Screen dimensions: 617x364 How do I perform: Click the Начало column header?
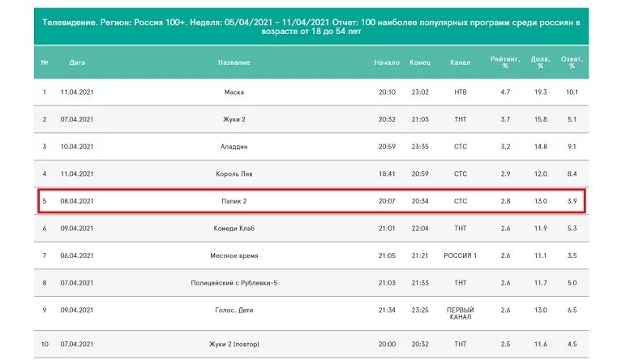387,62
